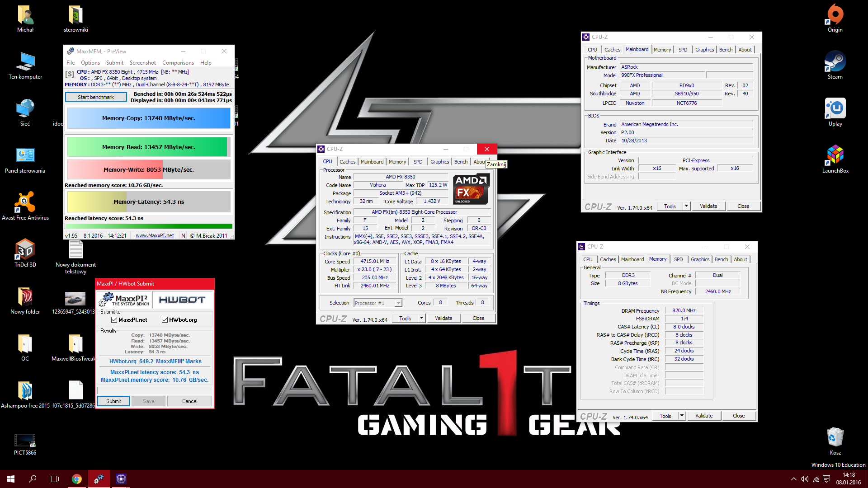
Task: Click Validate in the Mainboard window
Action: [x=708, y=206]
